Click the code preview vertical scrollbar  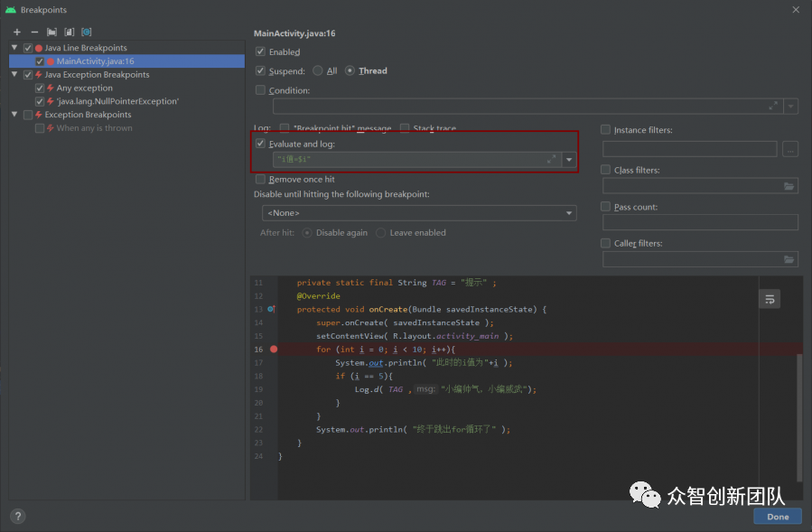click(799, 417)
